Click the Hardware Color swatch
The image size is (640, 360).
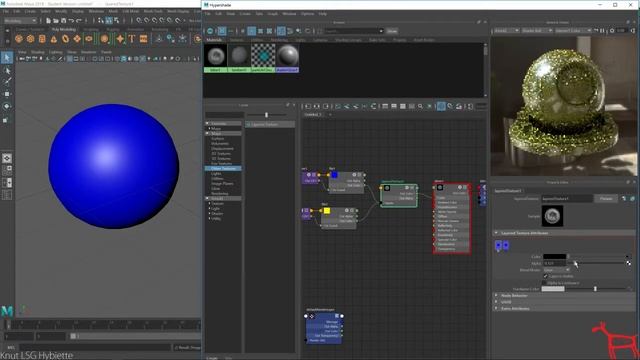coord(553,289)
